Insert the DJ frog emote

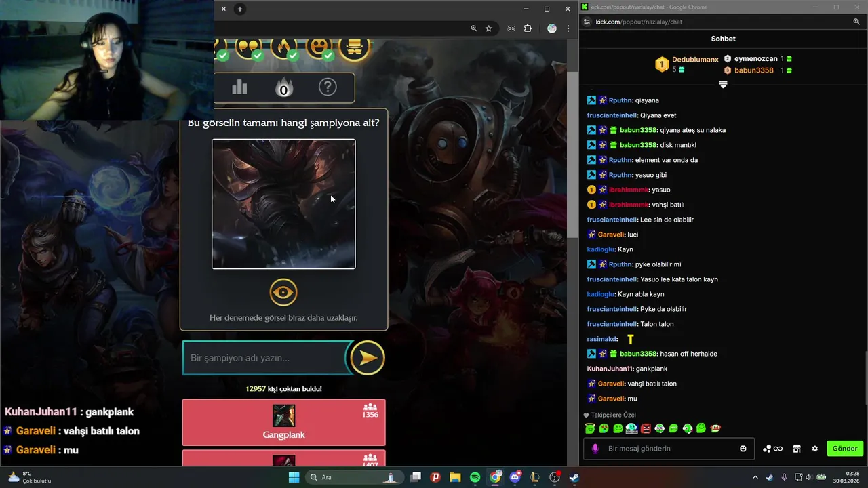[631, 428]
